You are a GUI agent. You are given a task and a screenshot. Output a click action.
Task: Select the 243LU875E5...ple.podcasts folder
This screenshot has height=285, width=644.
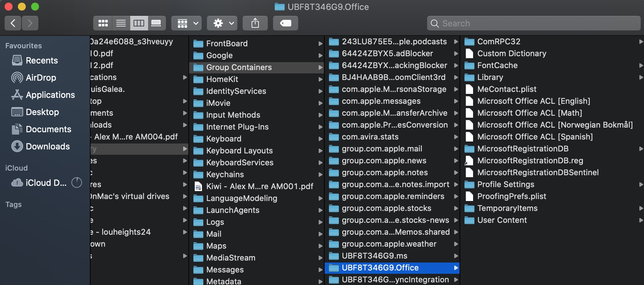coord(392,41)
